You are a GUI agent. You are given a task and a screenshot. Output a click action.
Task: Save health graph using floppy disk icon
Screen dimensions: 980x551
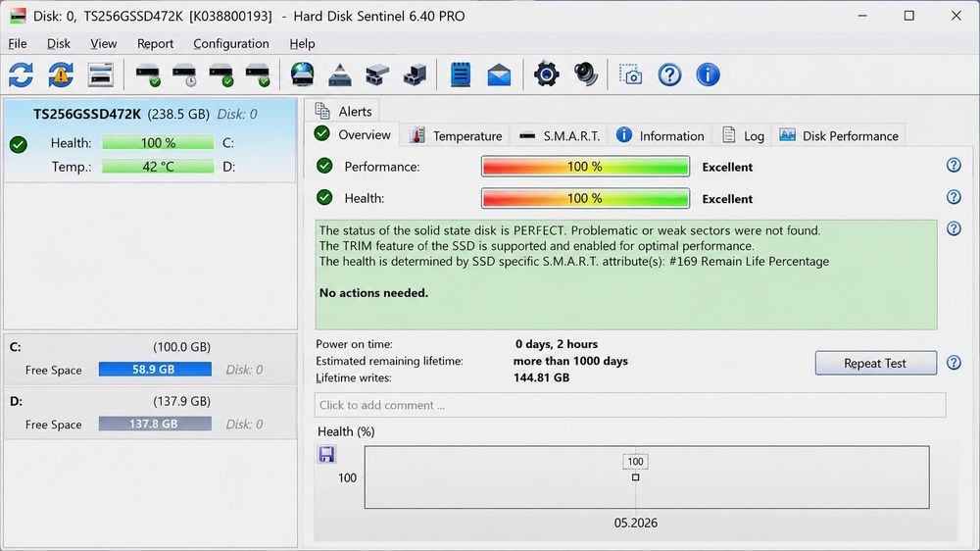pyautogui.click(x=326, y=454)
